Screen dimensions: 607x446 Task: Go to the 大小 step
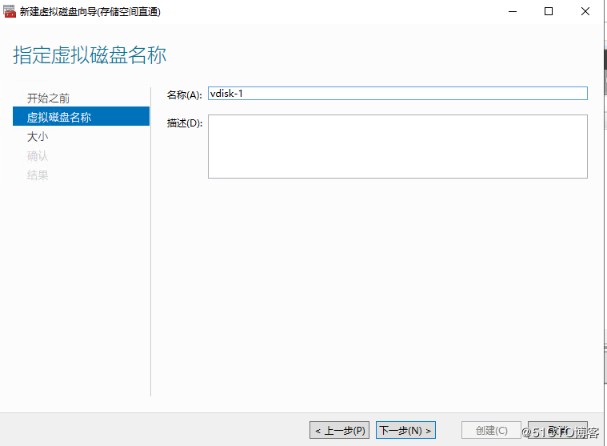[x=38, y=136]
